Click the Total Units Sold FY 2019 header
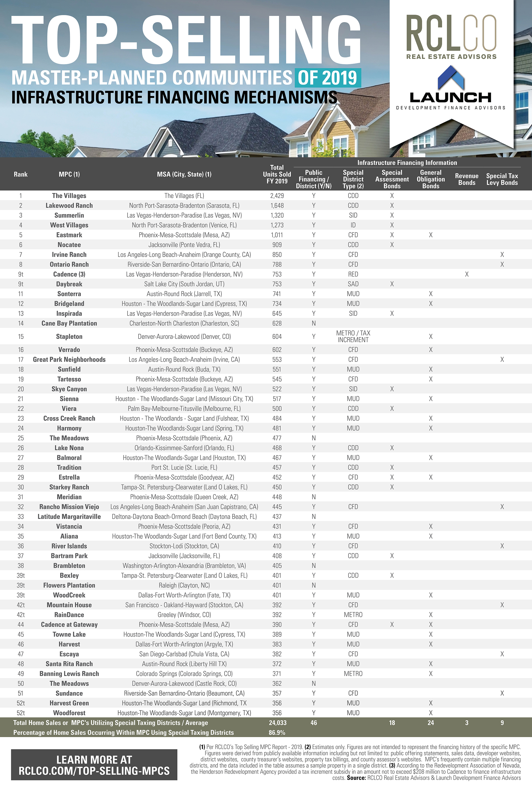This screenshot has height=798, width=532. tap(277, 174)
